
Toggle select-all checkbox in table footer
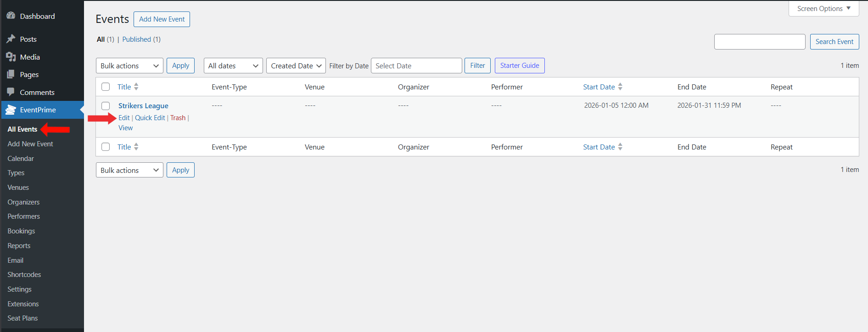pyautogui.click(x=106, y=147)
